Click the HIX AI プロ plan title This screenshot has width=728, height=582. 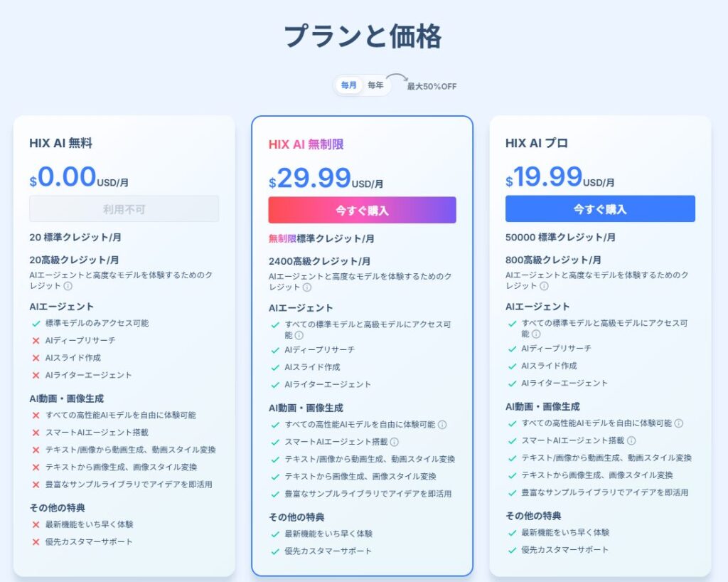pyautogui.click(x=537, y=143)
